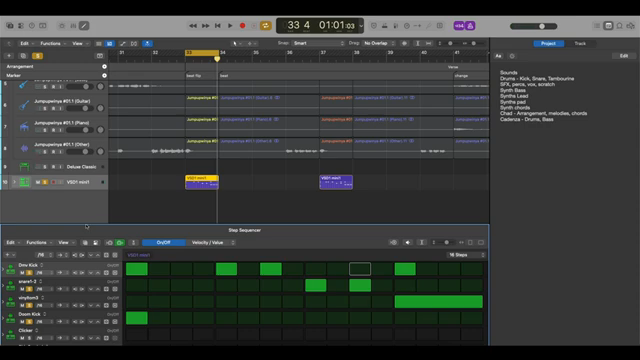
Task: Click the Edit button in Note Pad
Action: 624,56
